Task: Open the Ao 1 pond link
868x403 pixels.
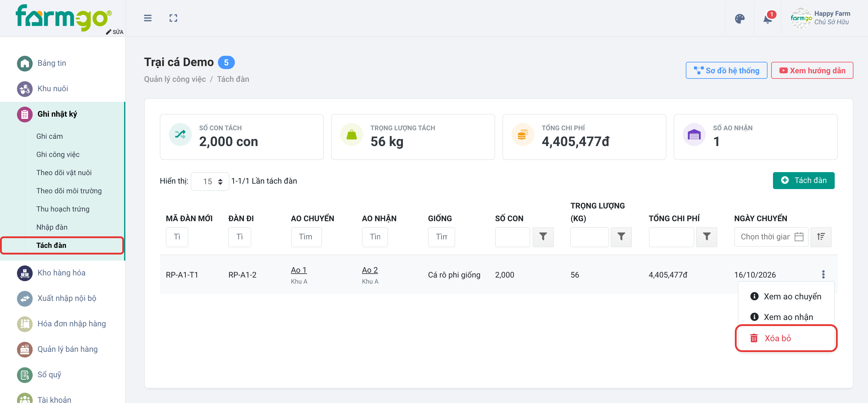Action: point(298,270)
